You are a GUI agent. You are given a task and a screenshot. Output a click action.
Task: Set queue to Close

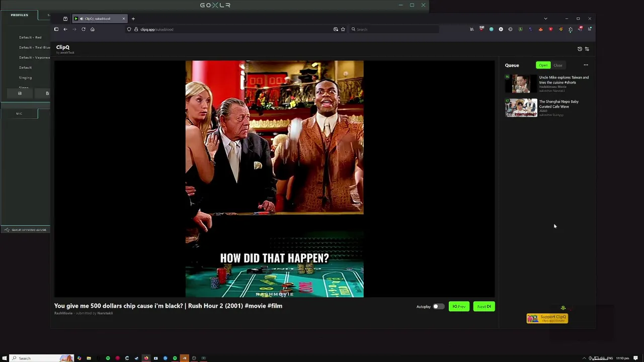(x=558, y=65)
